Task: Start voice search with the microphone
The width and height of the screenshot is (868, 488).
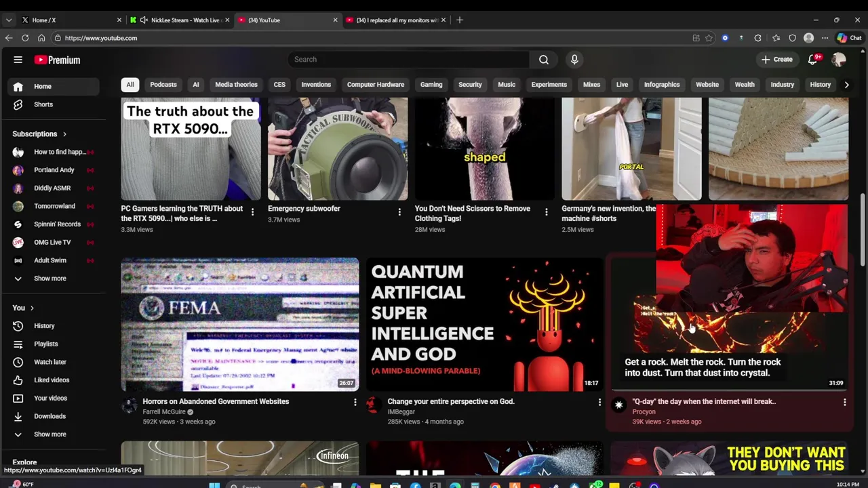Action: click(574, 60)
